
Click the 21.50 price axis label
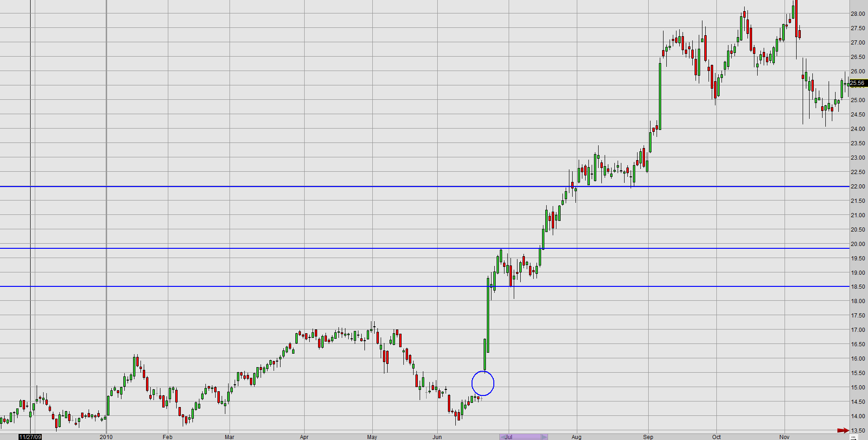pos(857,201)
